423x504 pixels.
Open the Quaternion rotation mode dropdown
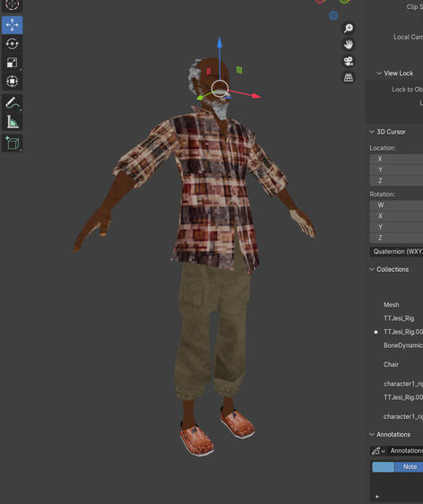click(396, 251)
